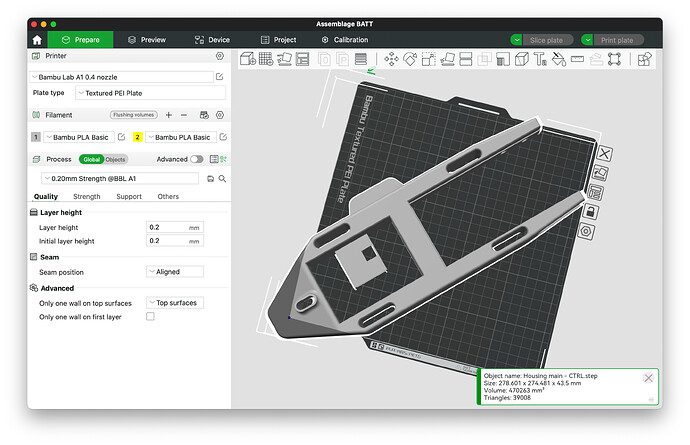Switch to the Prepare tab
The width and height of the screenshot is (690, 445).
[81, 40]
